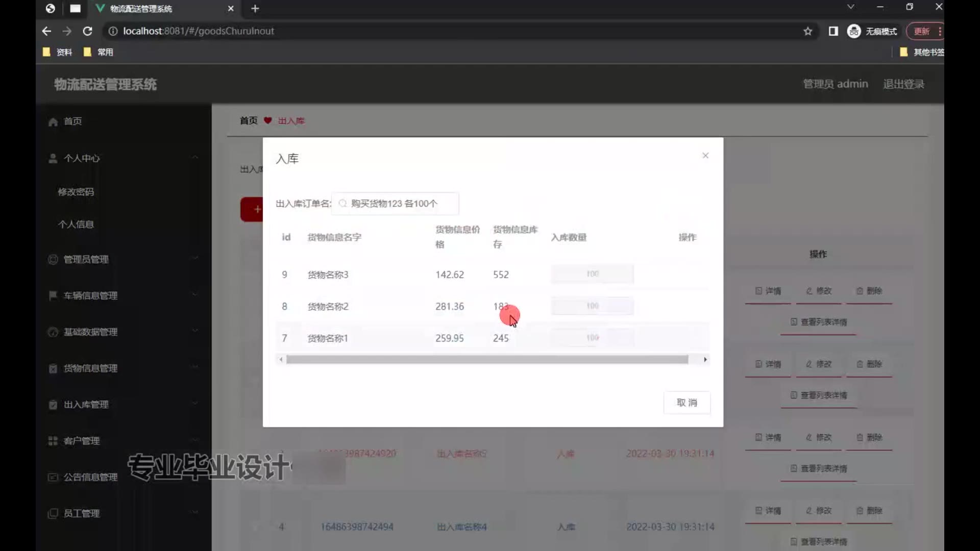
Task: Click the 首页 home icon in sidebar
Action: coord(53,121)
